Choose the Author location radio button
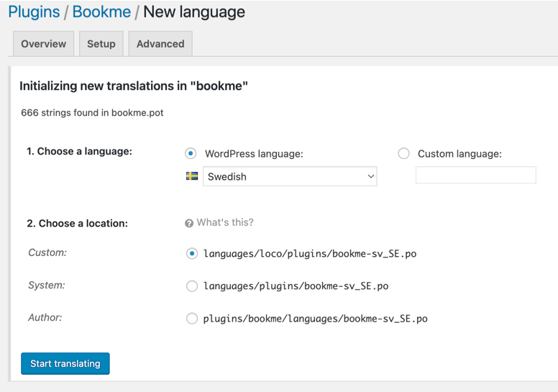This screenshot has height=392, width=558. coord(191,318)
